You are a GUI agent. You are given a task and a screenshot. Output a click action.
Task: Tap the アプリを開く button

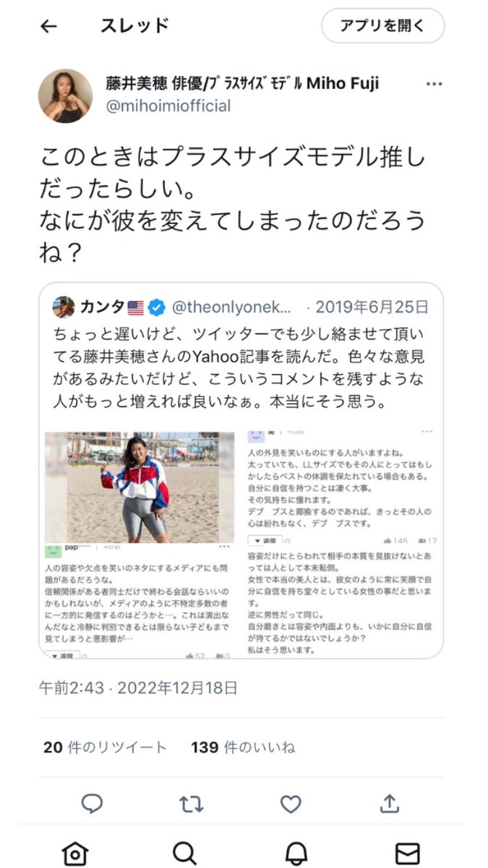(x=382, y=26)
